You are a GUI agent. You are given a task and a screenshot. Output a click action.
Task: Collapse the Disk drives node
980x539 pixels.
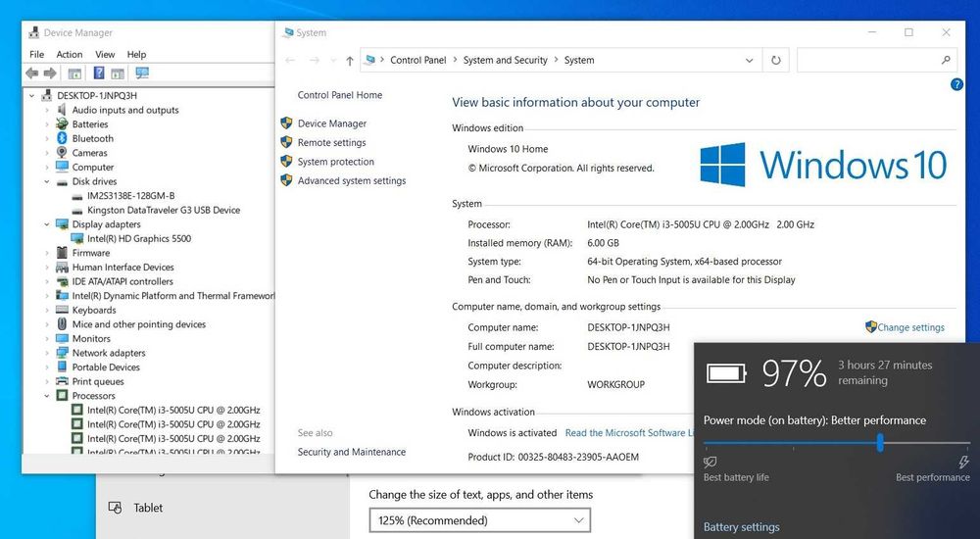pyautogui.click(x=47, y=181)
